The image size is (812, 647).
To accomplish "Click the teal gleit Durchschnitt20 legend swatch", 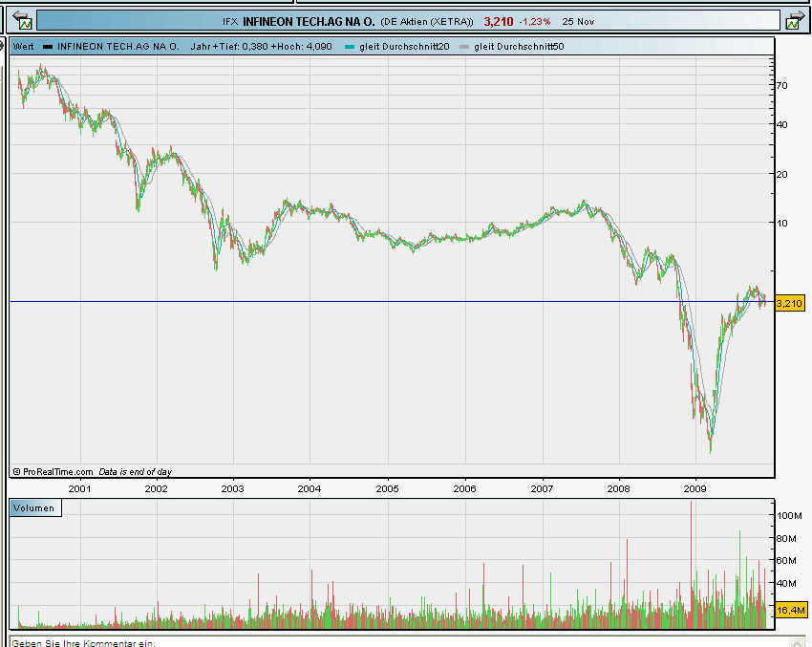I will 350,47.
